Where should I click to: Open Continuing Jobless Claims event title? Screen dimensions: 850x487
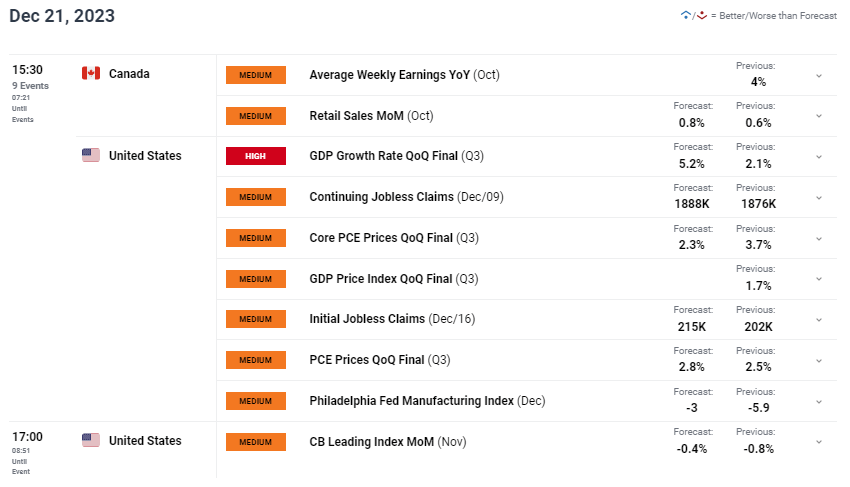tap(407, 197)
